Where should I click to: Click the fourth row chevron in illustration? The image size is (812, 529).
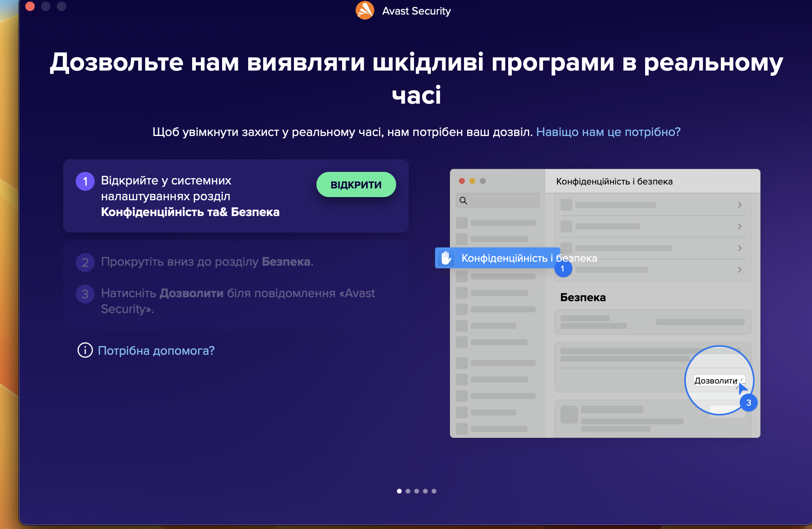pos(740,270)
